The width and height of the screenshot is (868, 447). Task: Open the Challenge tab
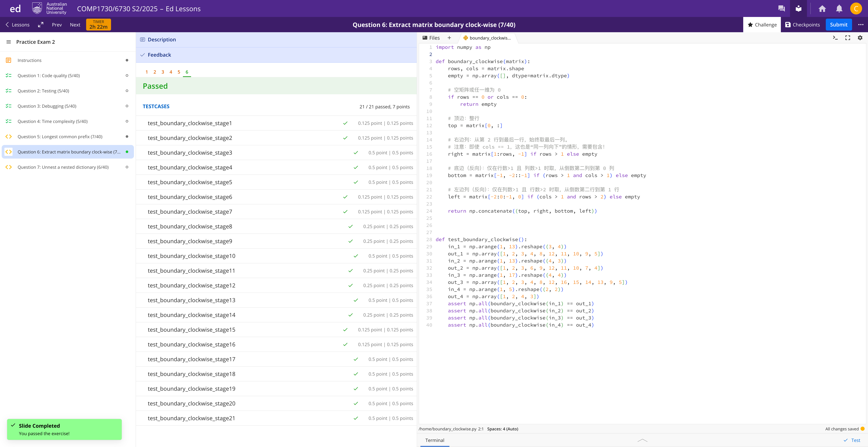click(762, 25)
